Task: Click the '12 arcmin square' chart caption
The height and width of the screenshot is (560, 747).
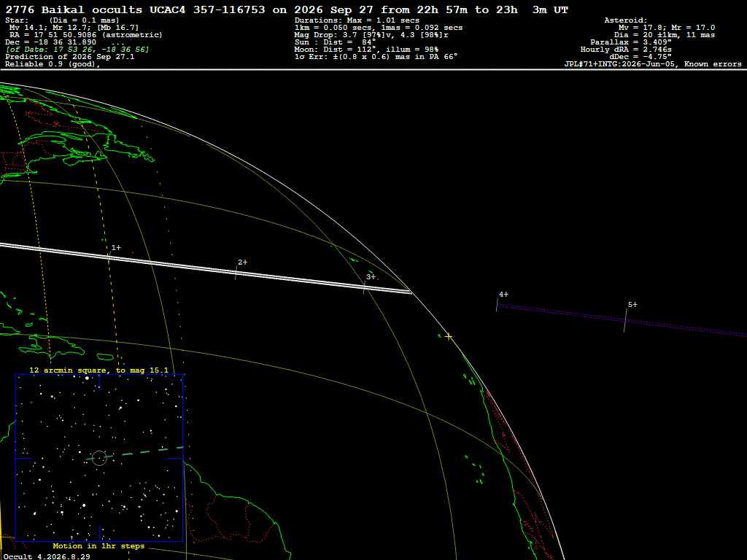Action: [x=98, y=370]
